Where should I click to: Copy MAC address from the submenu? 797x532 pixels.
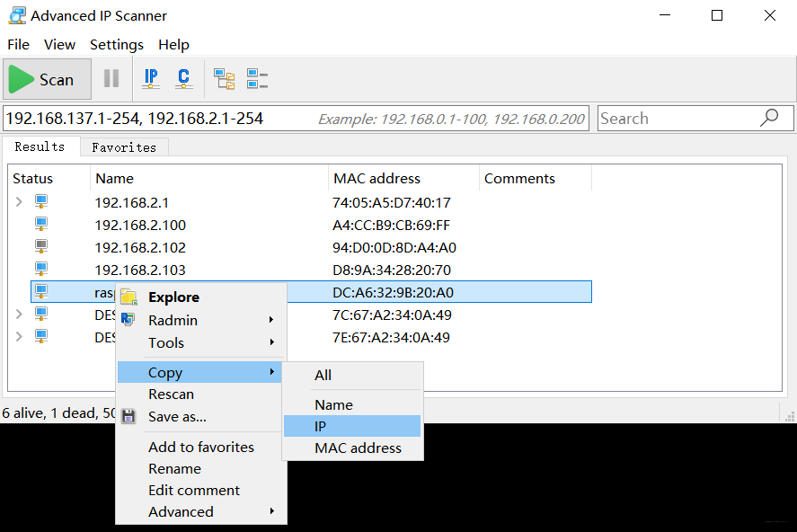click(x=352, y=448)
